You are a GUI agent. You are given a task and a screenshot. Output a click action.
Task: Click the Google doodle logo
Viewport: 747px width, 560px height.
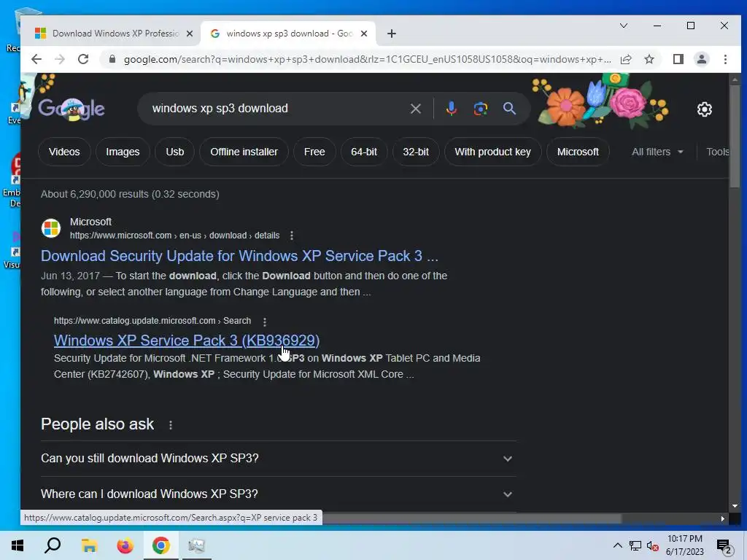tap(71, 109)
